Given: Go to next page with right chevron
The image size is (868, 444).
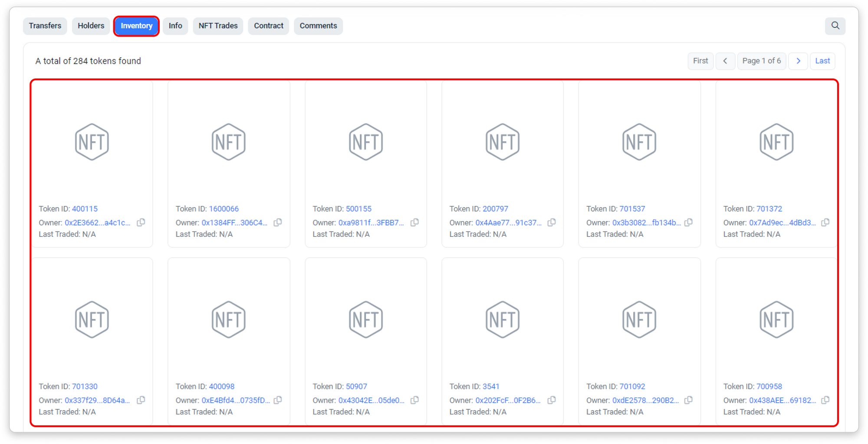Looking at the screenshot, I should click(798, 61).
